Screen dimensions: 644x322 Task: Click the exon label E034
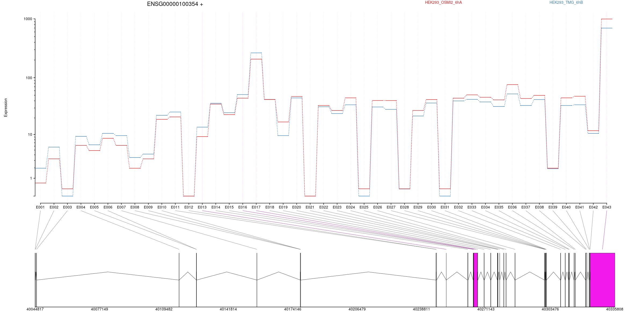(485, 207)
